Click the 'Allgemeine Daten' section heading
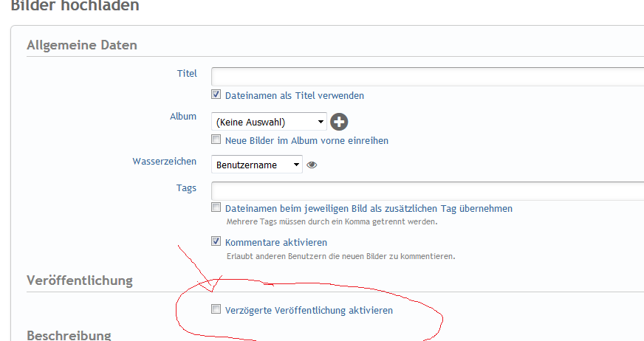 tap(82, 45)
